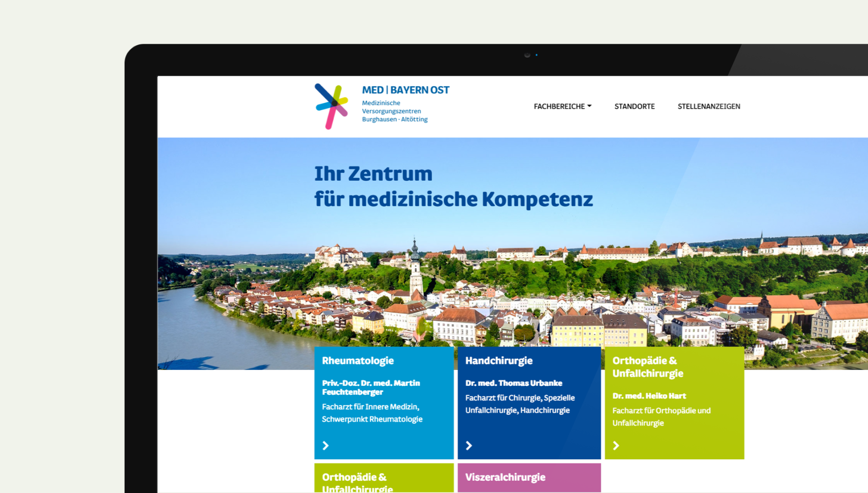
Task: Click Priv.-Doz. Dr. med. Martin Feuchtenberger name
Action: click(370, 388)
